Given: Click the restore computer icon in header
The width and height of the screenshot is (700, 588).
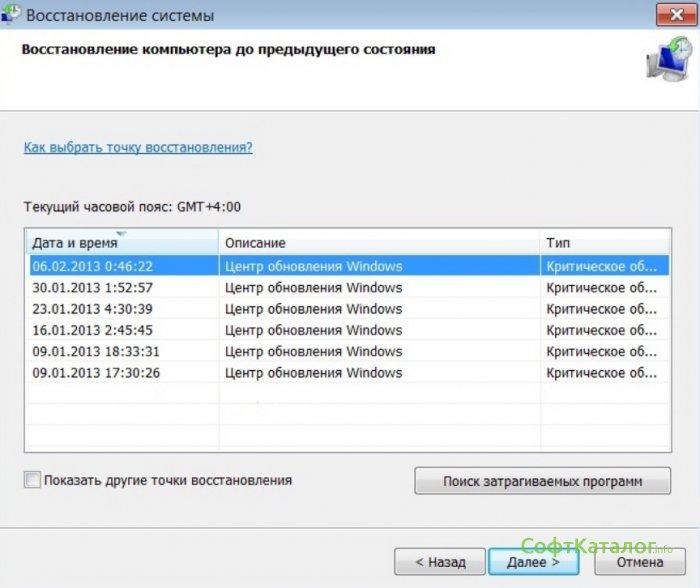Looking at the screenshot, I should tap(670, 59).
